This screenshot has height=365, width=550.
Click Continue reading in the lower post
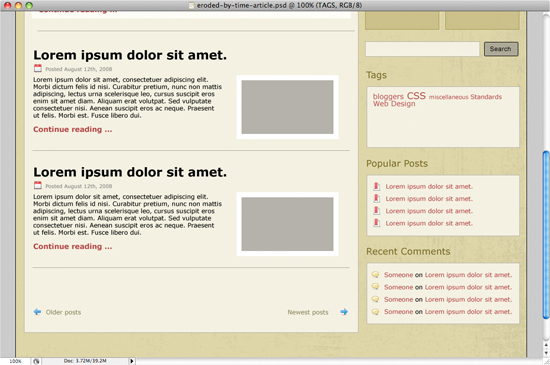click(x=73, y=246)
